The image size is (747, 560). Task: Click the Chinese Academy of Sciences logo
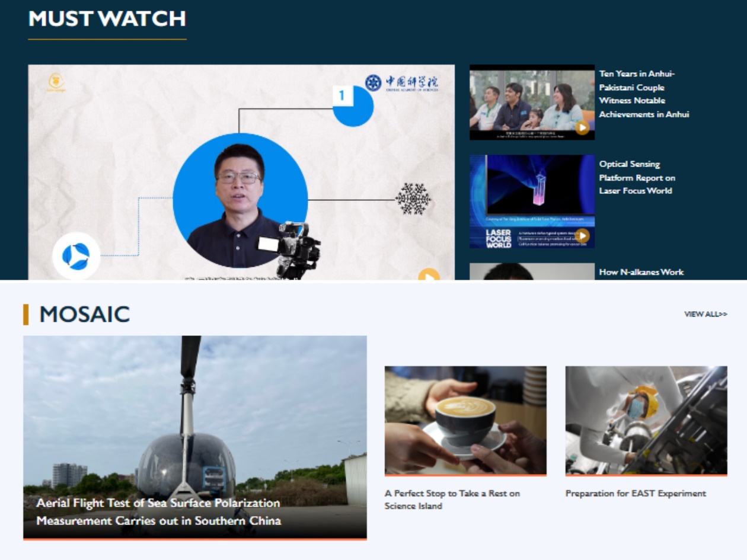(401, 83)
